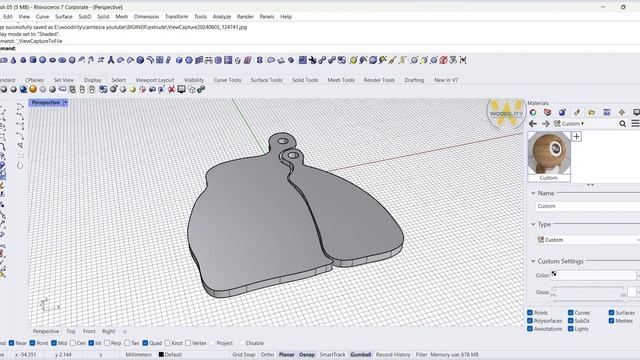Toggle the Mid osnap checkbox
This screenshot has width=640, height=360.
[x=54, y=343]
